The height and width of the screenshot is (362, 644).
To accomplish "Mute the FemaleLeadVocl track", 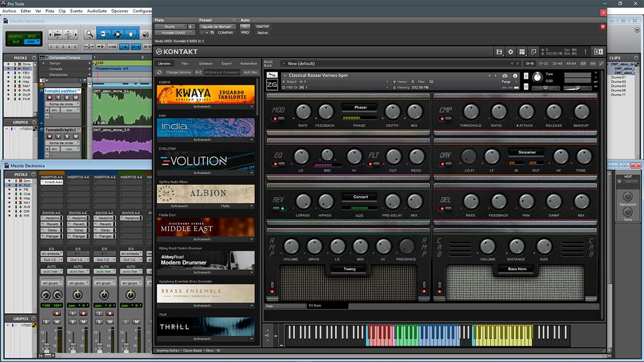I will (x=76, y=97).
